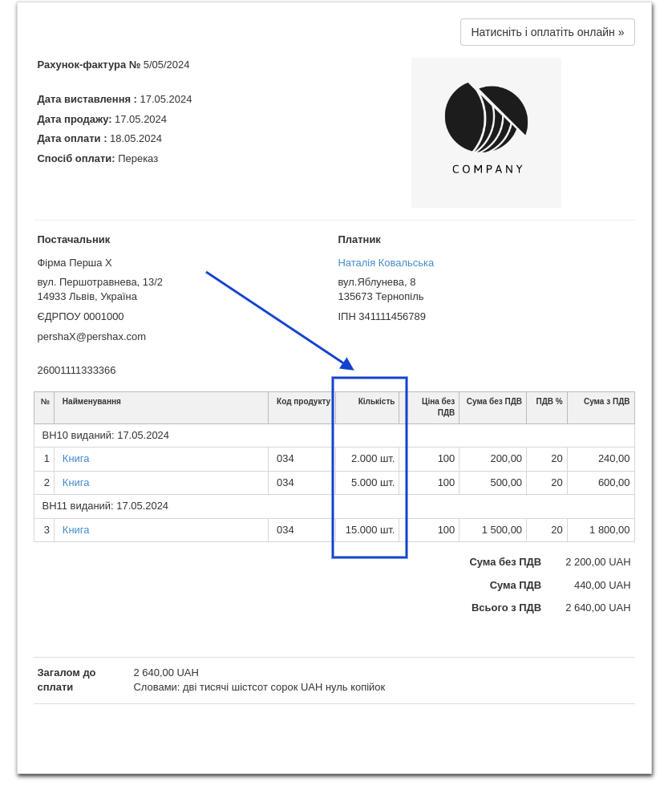This screenshot has width=672, height=790.
Task: Open the payer link Наталія Ковальська
Action: pos(386,262)
